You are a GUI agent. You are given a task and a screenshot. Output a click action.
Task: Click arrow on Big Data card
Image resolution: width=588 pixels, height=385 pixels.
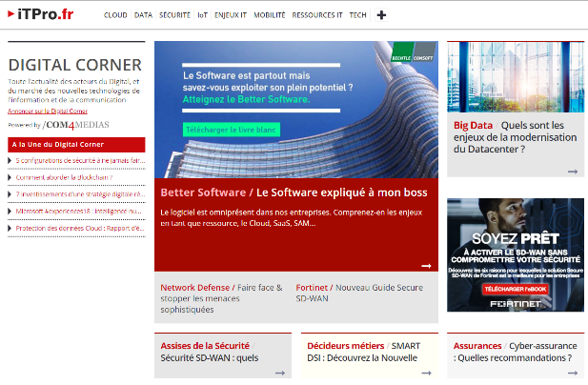pos(573,172)
